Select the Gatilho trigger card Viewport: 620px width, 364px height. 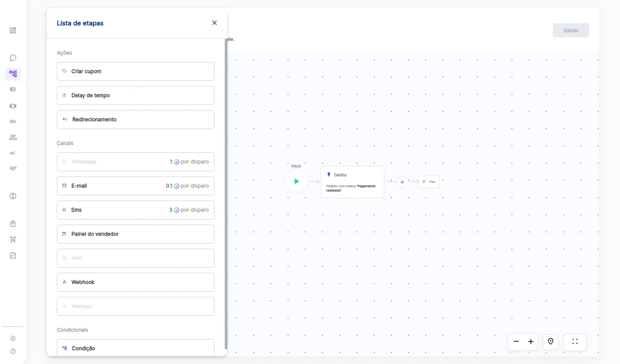(353, 182)
